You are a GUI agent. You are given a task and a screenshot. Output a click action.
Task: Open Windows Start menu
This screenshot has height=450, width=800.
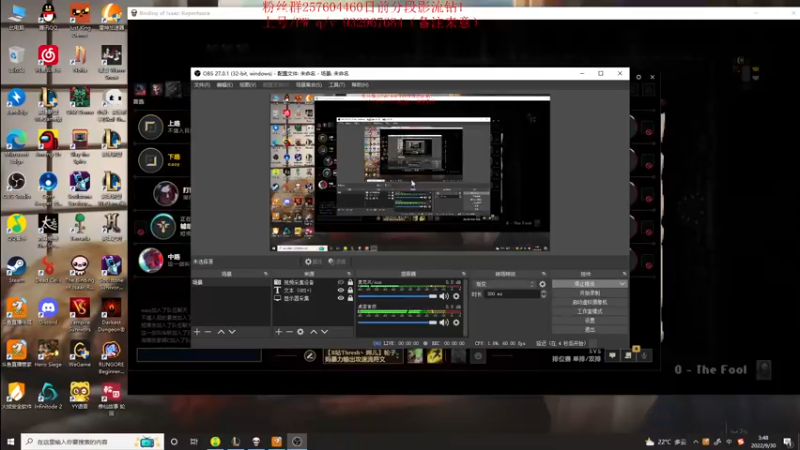pos(10,441)
